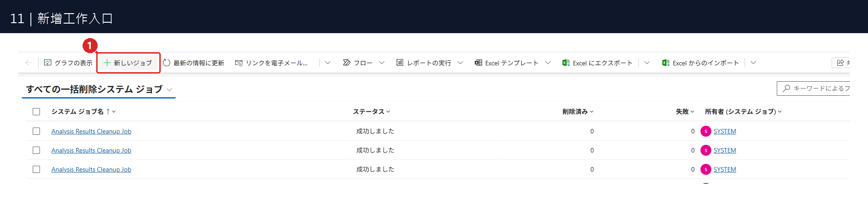Check the first Analysis Results Cleanup Job row
The height and width of the screenshot is (202, 868).
36,131
